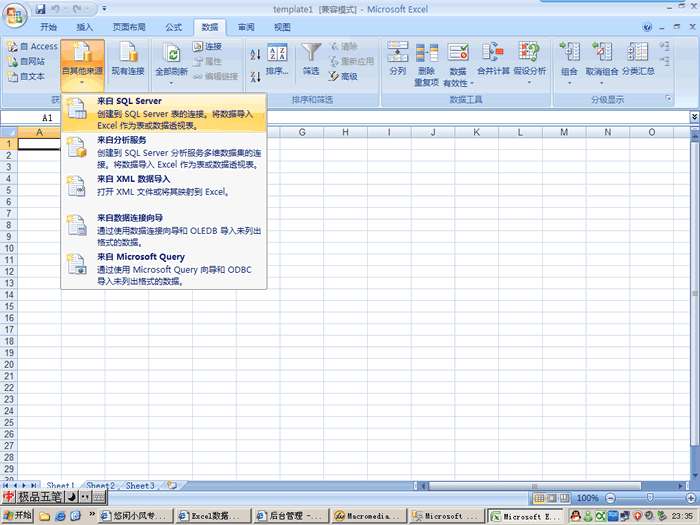700x525 pixels.
Task: Switch to the Home (开始) ribbon tab
Action: pyautogui.click(x=48, y=27)
